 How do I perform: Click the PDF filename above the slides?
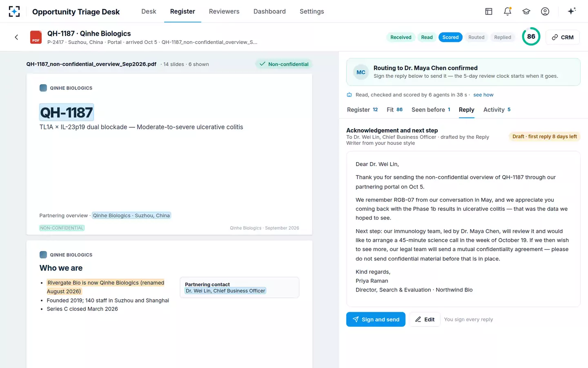tap(91, 64)
